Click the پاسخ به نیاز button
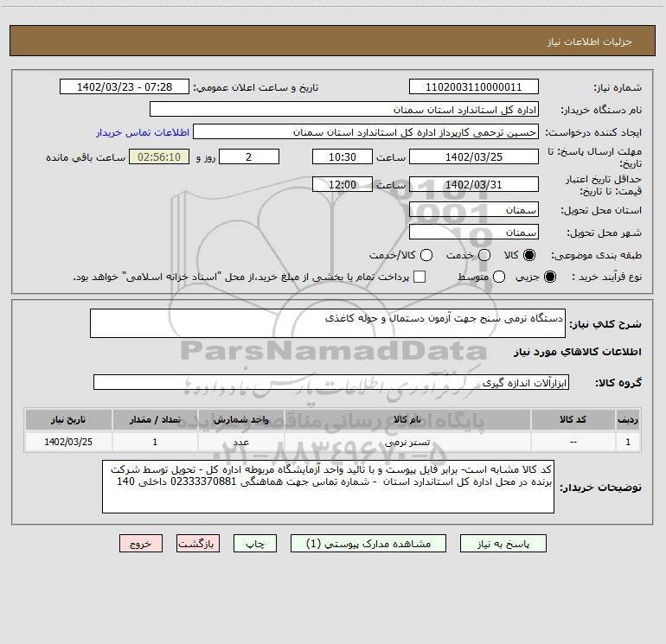Viewport: 666px width, 644px height. point(503,544)
